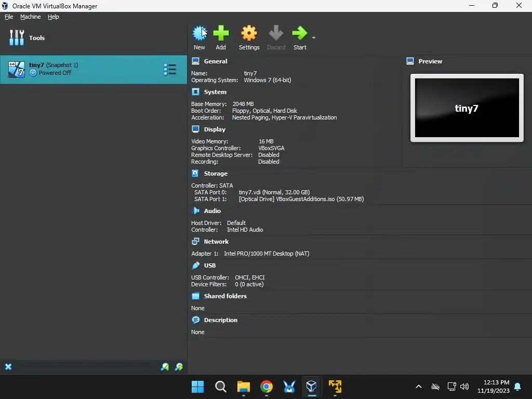Open the General section header
Viewport: 532px width, 399px height.
[x=216, y=61]
